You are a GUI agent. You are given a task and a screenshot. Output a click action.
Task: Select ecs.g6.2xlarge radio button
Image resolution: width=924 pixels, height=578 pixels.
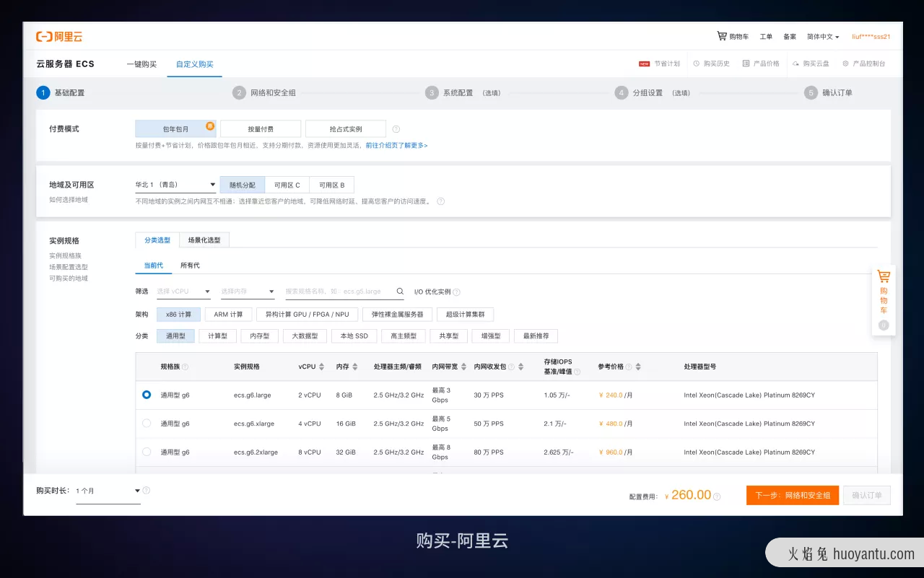click(147, 452)
